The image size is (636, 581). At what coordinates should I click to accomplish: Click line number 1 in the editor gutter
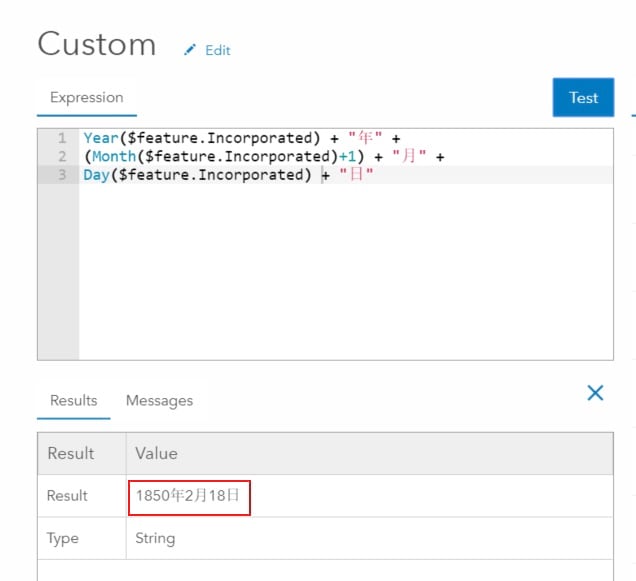click(x=62, y=138)
